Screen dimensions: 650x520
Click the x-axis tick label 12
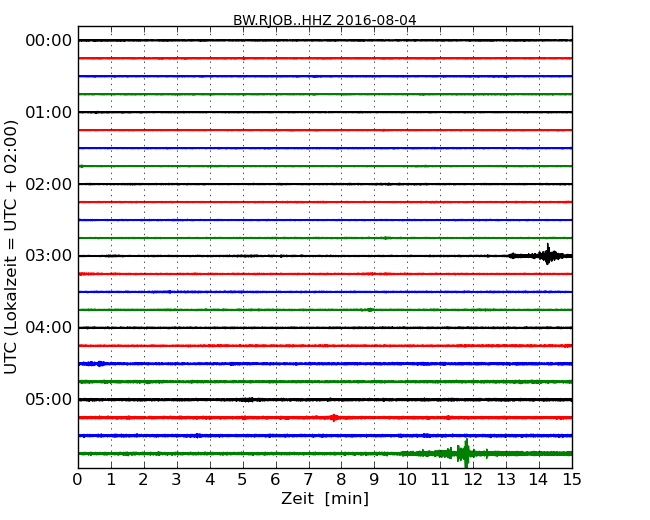coord(473,480)
